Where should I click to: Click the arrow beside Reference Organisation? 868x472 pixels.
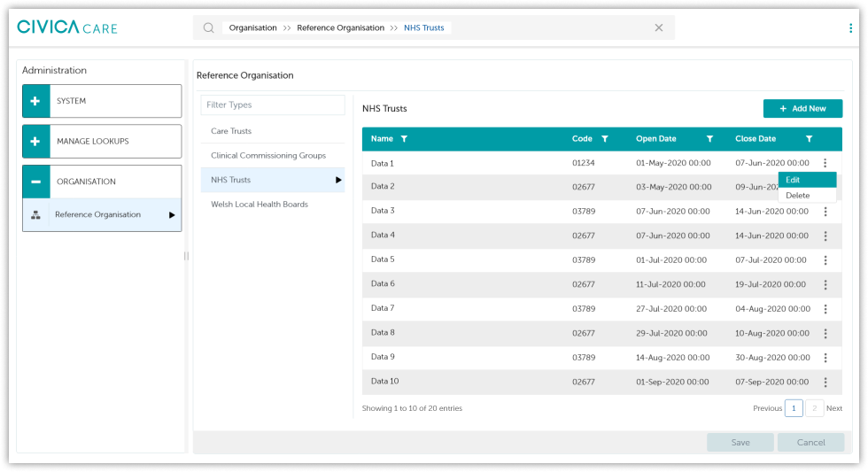coord(172,214)
